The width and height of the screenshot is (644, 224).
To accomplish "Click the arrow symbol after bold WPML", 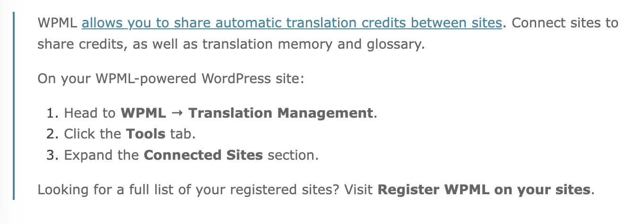I will 177,113.
